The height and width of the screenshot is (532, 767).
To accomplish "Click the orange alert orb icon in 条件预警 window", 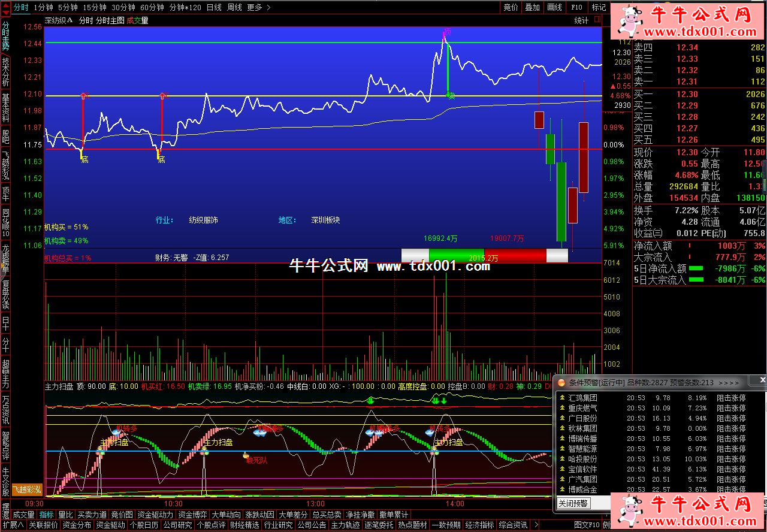I will pos(561,382).
